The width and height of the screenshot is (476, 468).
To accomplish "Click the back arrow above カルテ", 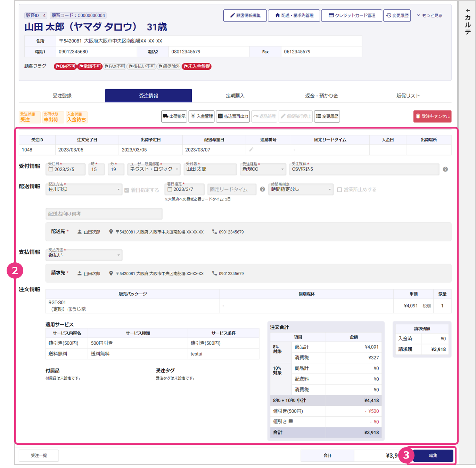I will point(468,10).
